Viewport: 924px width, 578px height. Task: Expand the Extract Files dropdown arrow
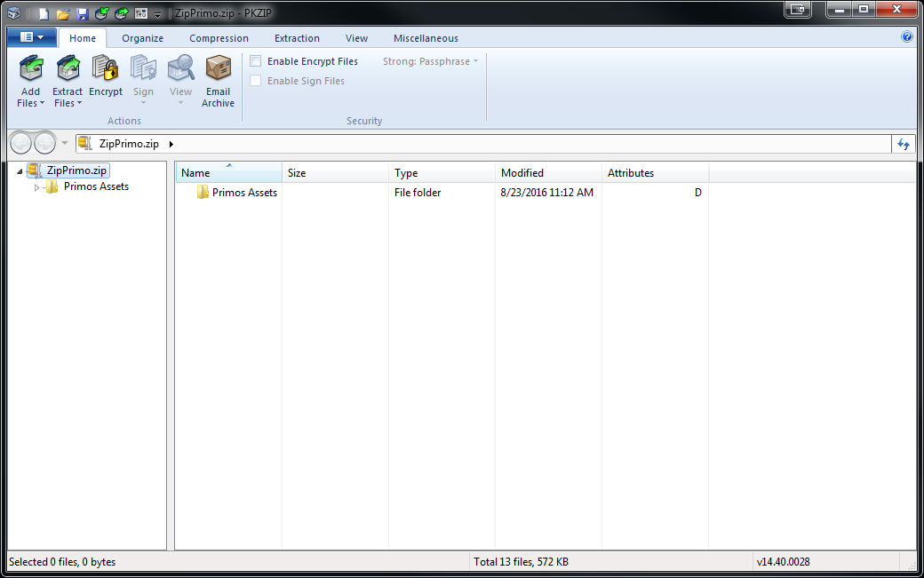80,104
